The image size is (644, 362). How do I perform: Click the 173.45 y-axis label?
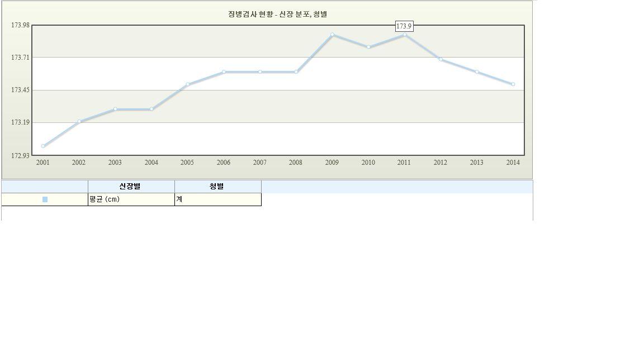point(20,90)
